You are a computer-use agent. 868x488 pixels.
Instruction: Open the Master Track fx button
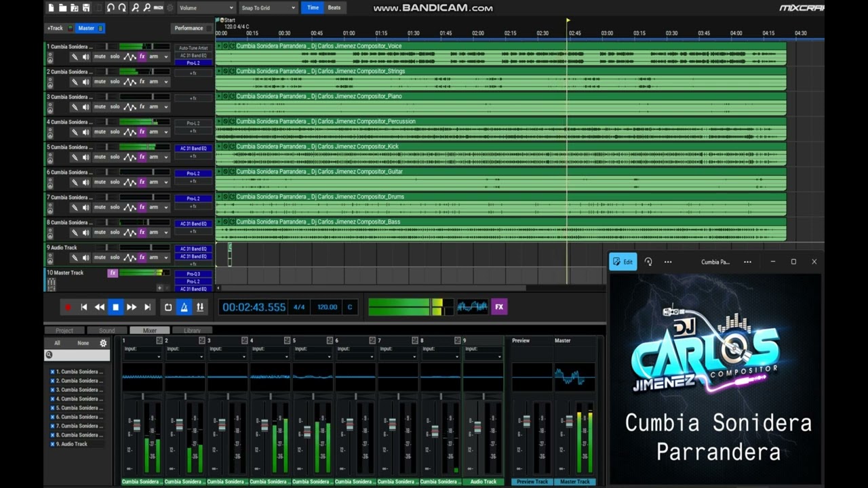113,273
